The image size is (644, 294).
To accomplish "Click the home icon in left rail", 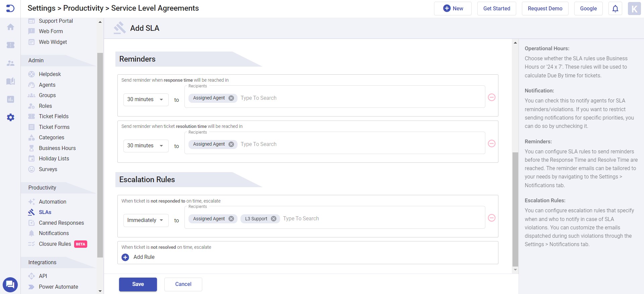I will coord(11,27).
